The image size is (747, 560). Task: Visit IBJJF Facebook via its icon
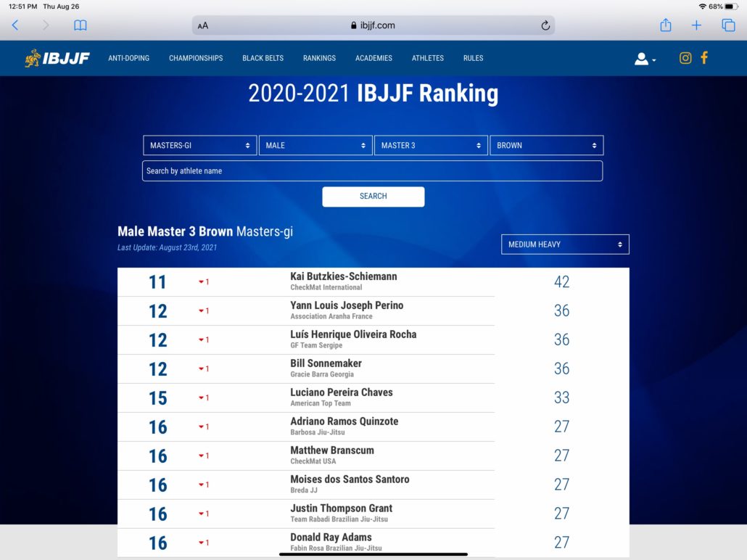pyautogui.click(x=704, y=57)
